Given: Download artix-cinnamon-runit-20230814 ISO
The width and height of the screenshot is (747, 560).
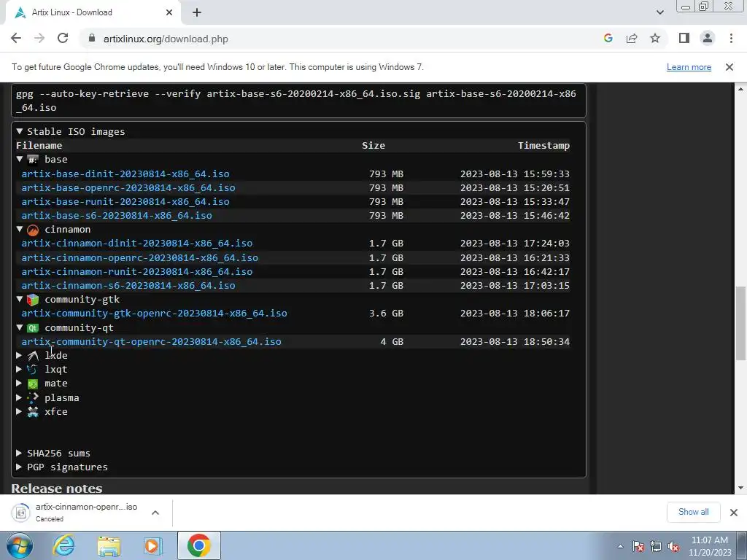Looking at the screenshot, I should pyautogui.click(x=136, y=271).
